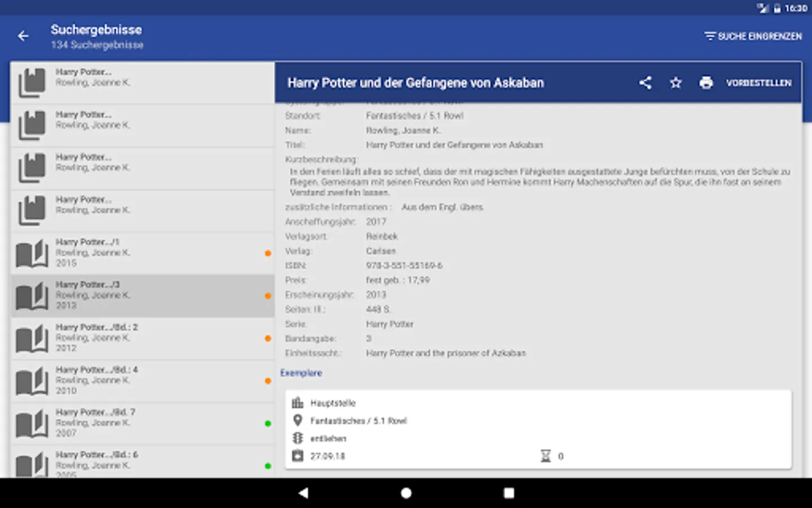Open the result 'Harry Potter.../Bd.: 2'
Viewport: 812px width, 508px height.
[143, 339]
